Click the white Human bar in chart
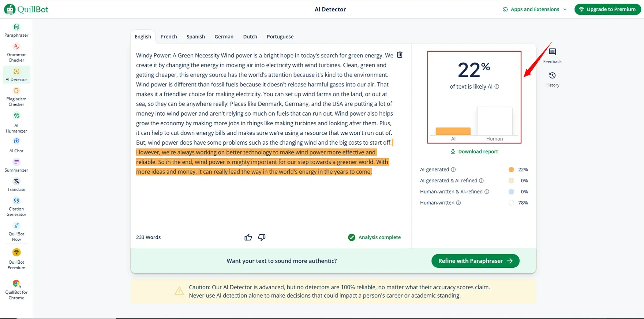 tap(495, 121)
